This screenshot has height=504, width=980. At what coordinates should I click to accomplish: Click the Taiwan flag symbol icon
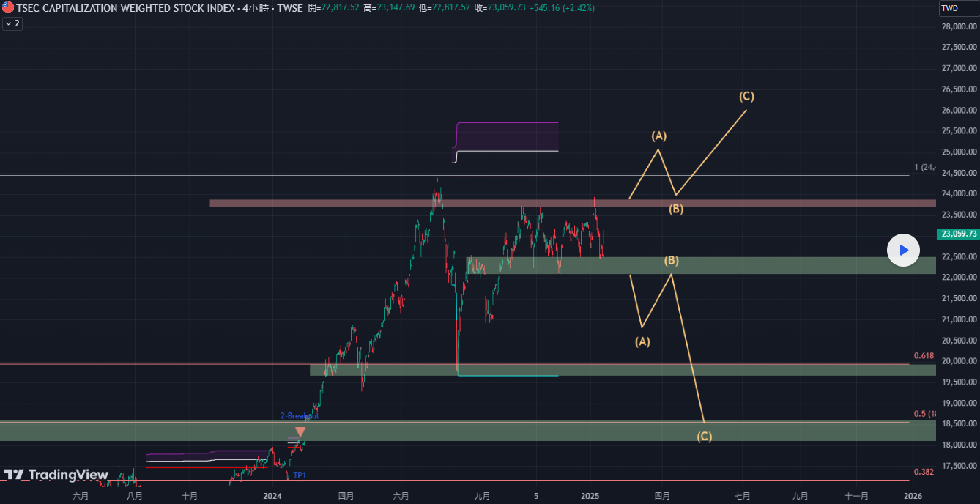tap(8, 8)
